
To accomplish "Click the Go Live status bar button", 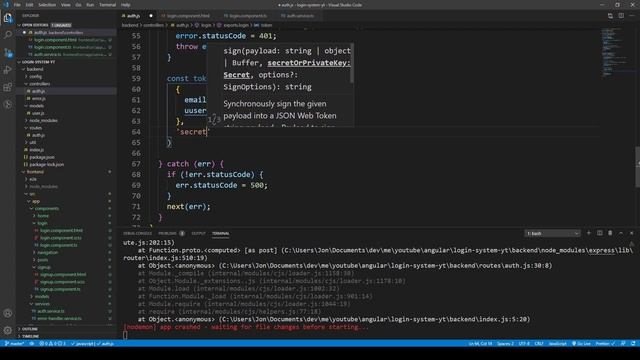I will pyautogui.click(x=581, y=344).
